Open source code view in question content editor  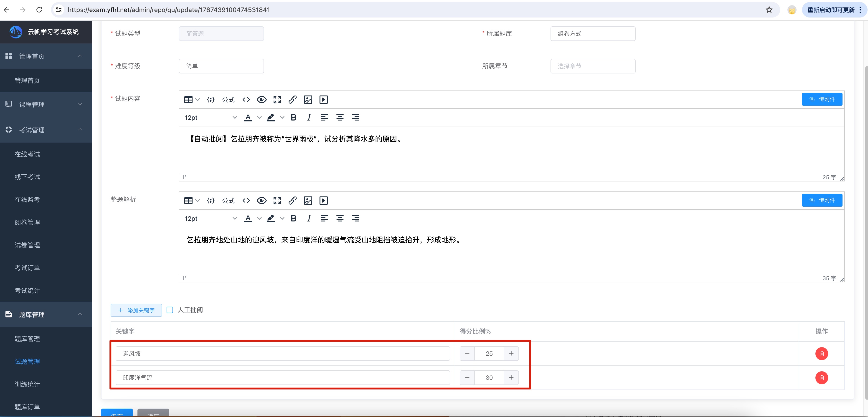pyautogui.click(x=246, y=100)
